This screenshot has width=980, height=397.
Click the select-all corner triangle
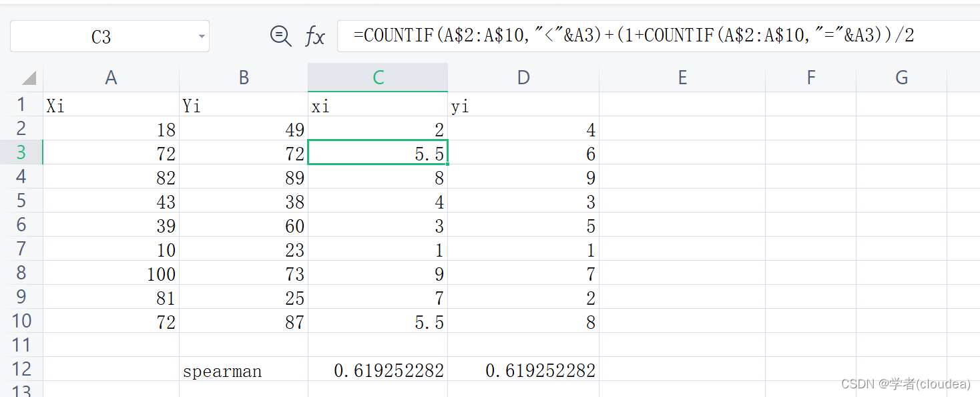pos(29,78)
